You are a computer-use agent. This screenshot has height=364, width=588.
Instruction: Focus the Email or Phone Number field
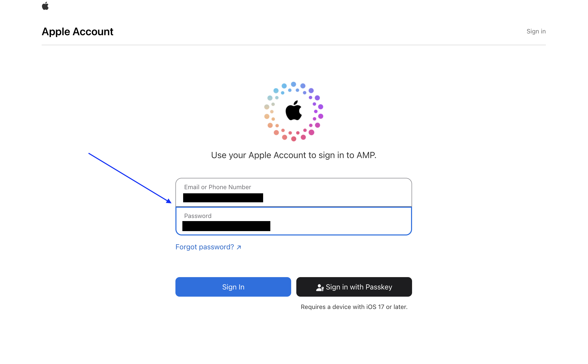(293, 192)
